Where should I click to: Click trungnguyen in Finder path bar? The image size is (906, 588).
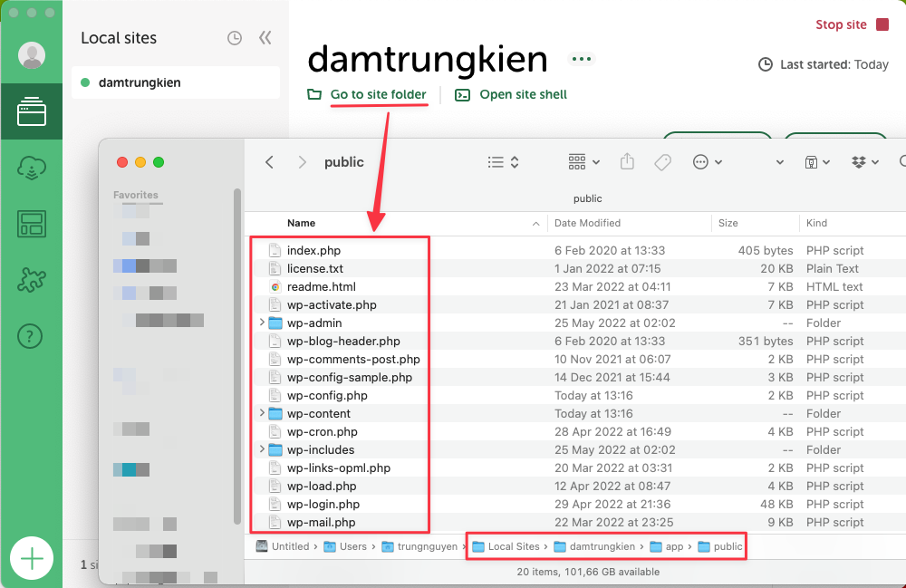[x=419, y=546]
